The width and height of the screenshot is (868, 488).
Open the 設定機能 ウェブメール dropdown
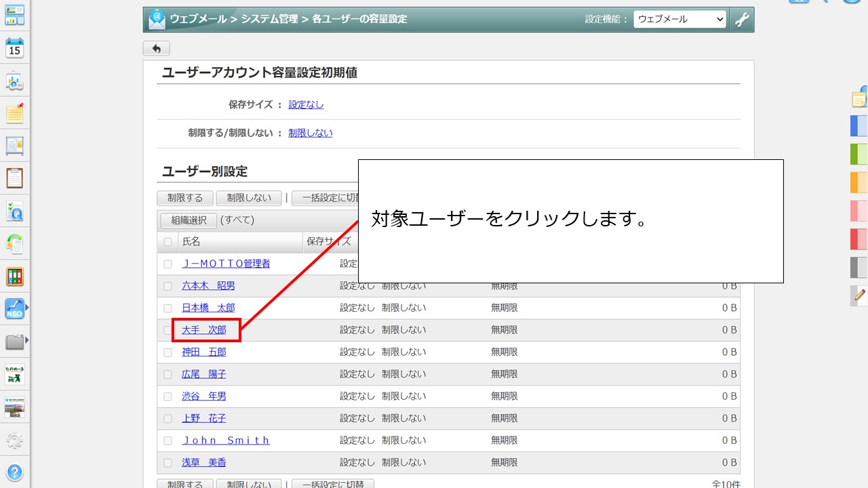679,20
